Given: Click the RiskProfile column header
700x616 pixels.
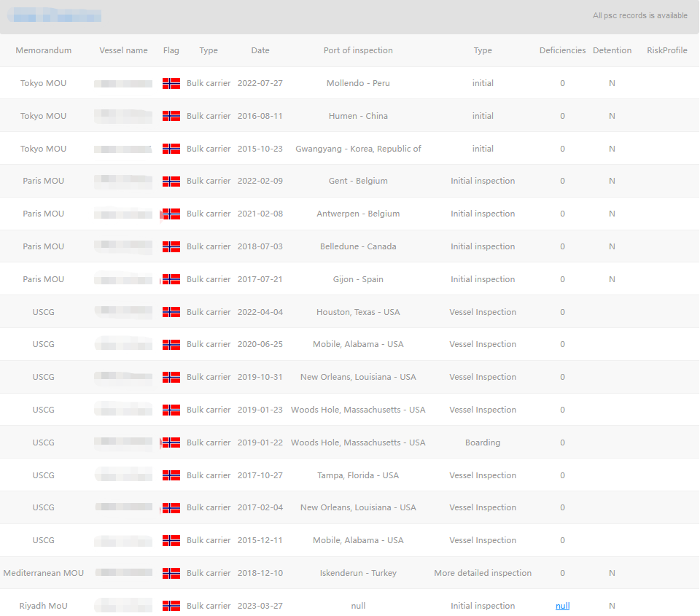Looking at the screenshot, I should (x=667, y=50).
